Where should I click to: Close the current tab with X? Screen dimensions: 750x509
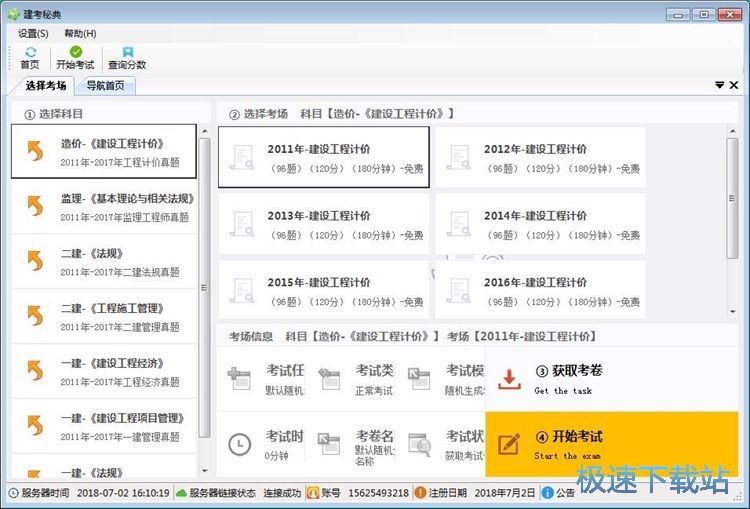734,85
